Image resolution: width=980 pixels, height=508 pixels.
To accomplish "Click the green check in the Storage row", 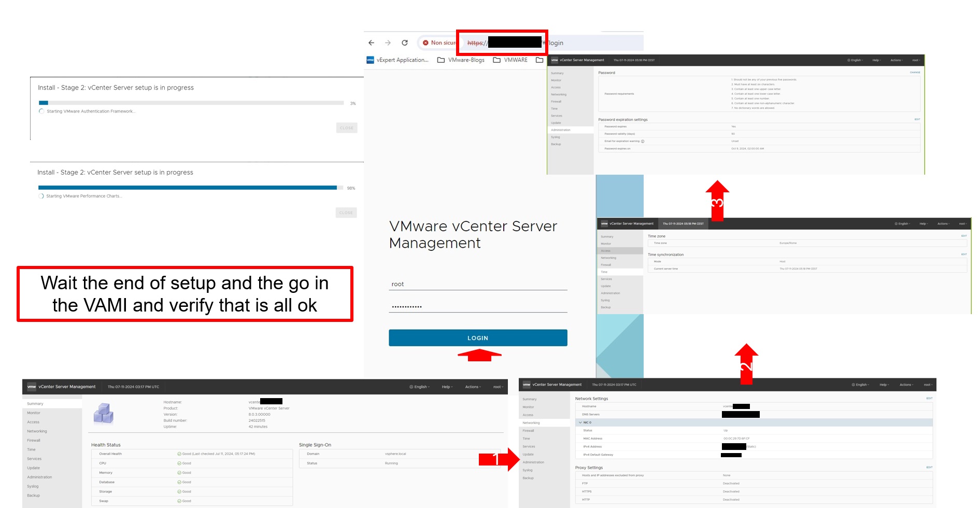I will click(x=179, y=491).
